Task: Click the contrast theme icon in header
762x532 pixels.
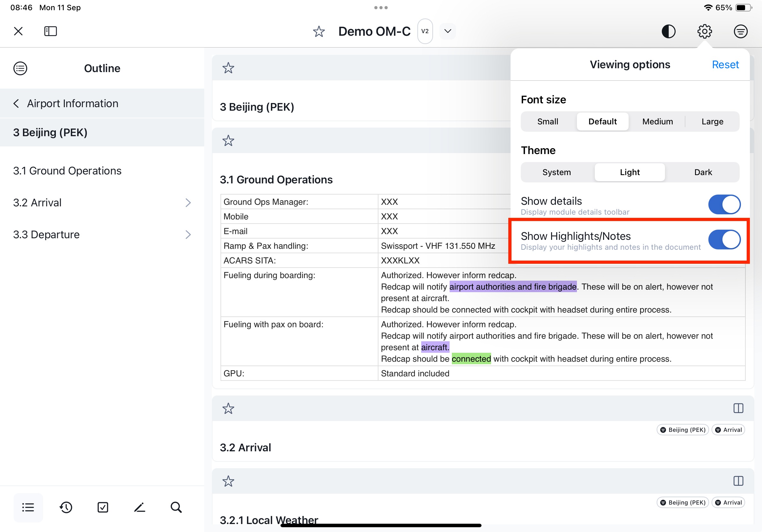Action: (669, 32)
